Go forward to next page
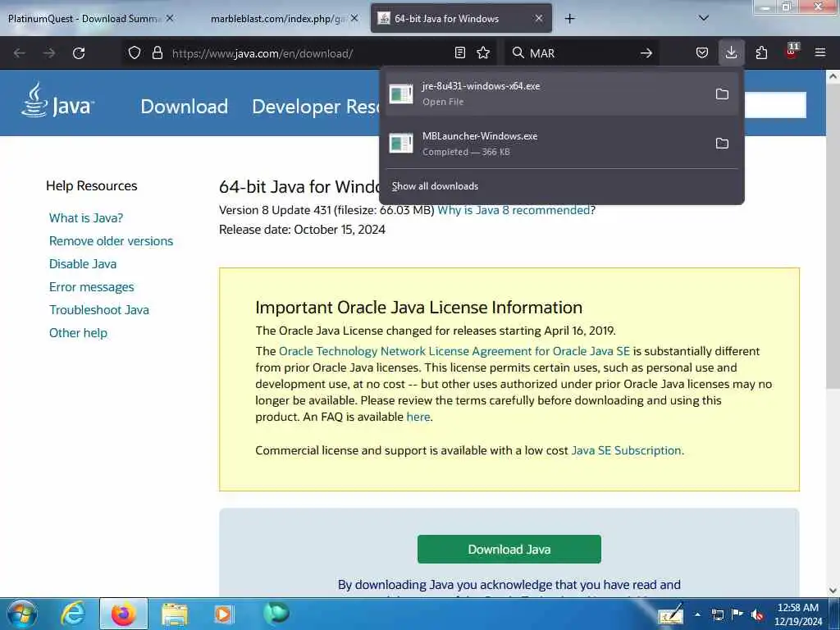 49,53
